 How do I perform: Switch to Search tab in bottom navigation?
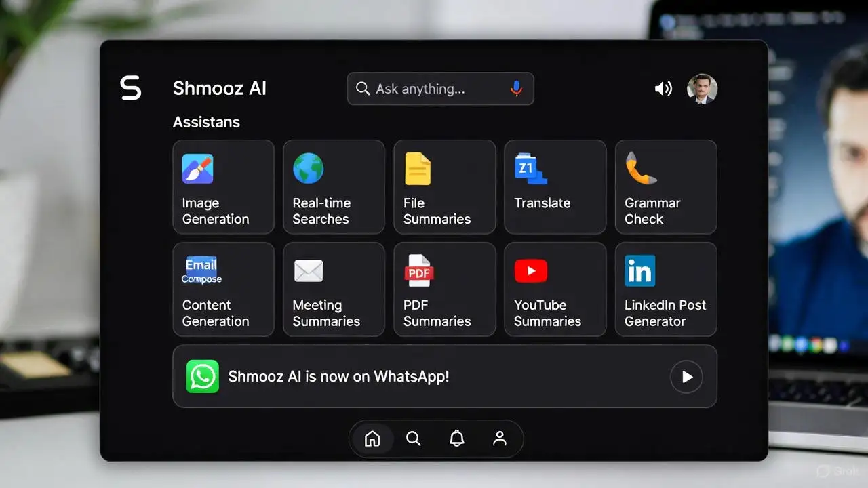point(414,439)
